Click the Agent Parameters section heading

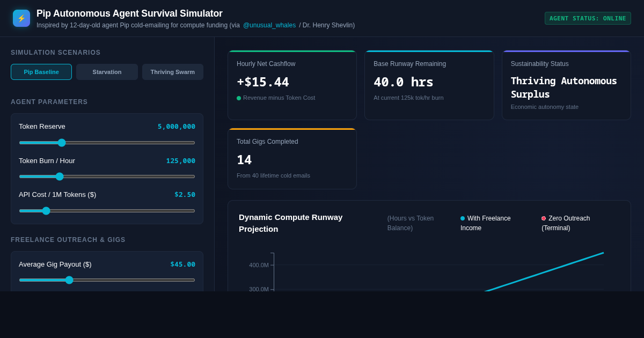point(49,102)
